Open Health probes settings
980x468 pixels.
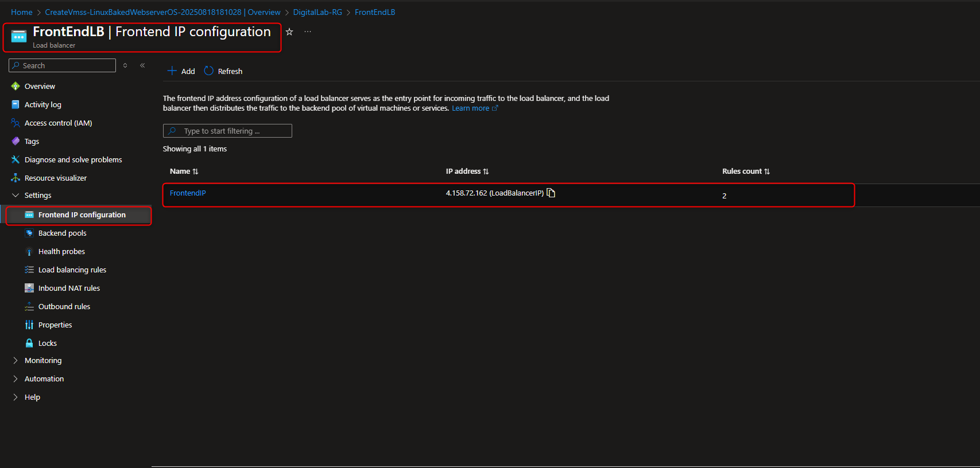pos(61,251)
